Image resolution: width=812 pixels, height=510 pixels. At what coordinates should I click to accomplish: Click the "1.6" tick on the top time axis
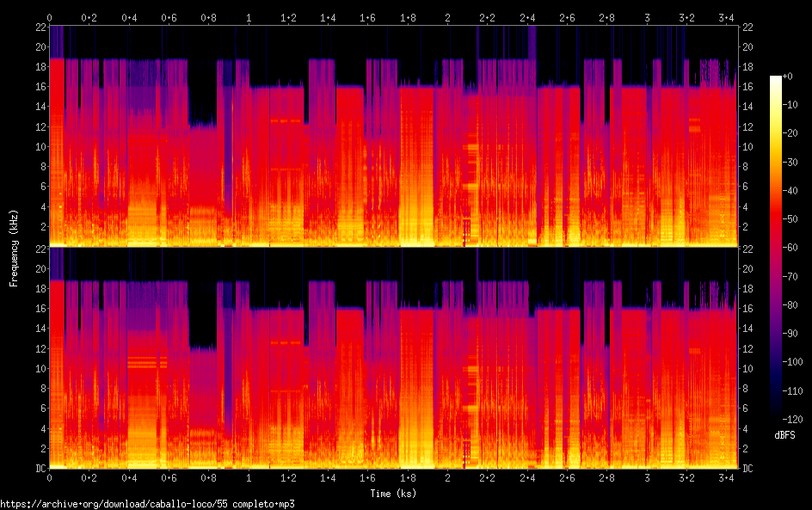367,17
